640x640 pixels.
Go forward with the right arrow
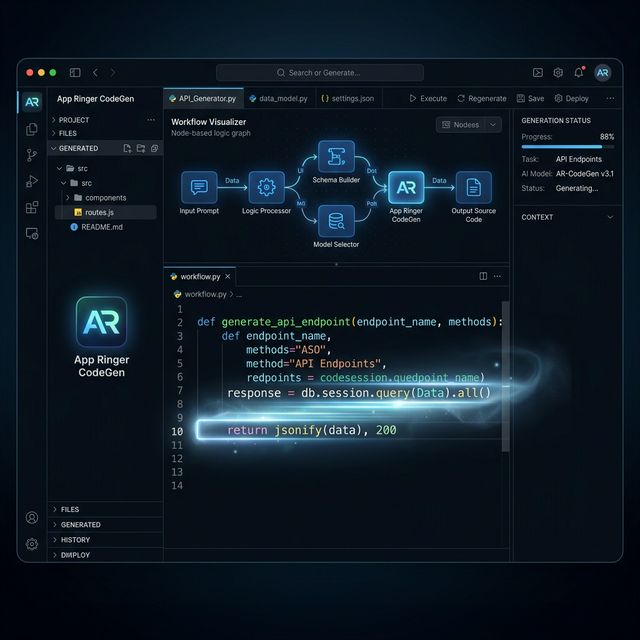113,73
